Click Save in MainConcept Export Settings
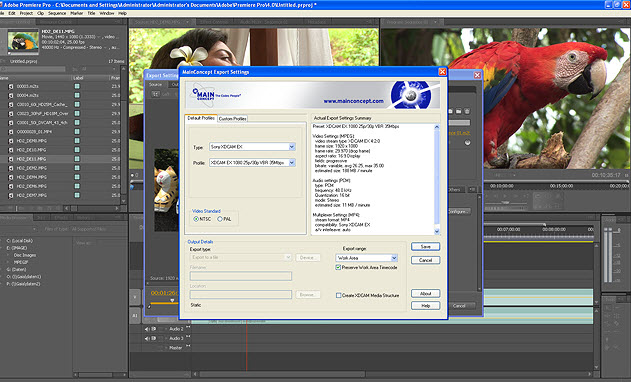Image resolution: width=631 pixels, height=382 pixels. (425, 246)
